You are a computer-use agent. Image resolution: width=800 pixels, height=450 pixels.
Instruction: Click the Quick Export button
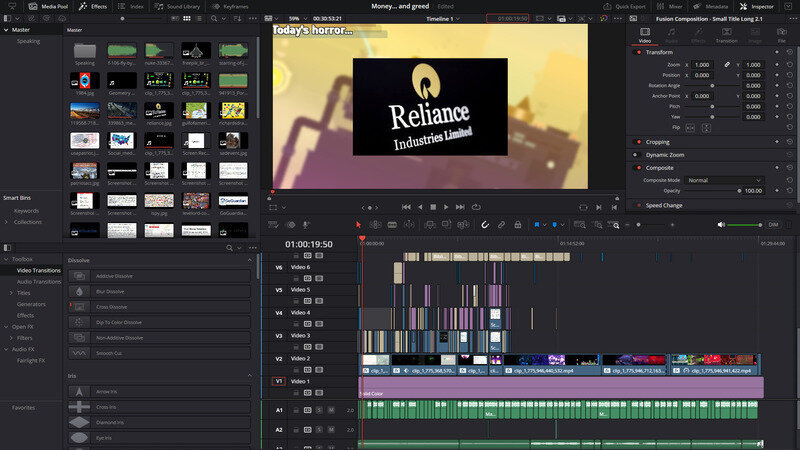pos(624,7)
